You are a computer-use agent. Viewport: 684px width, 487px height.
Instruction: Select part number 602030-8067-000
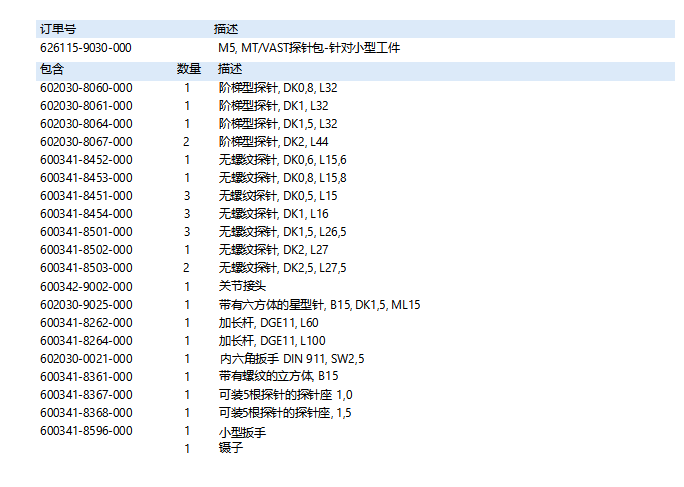tap(86, 141)
